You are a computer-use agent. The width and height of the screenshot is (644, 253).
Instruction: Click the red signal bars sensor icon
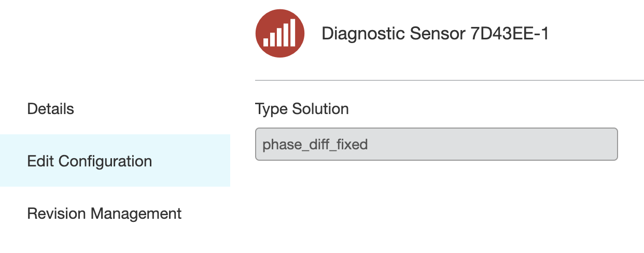tap(280, 33)
